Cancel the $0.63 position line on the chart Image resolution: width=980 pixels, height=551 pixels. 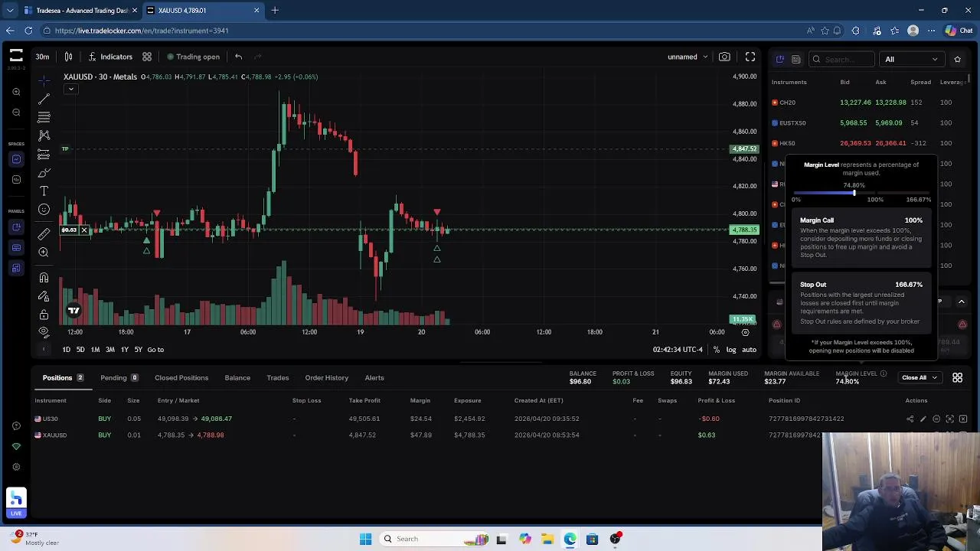83,230
